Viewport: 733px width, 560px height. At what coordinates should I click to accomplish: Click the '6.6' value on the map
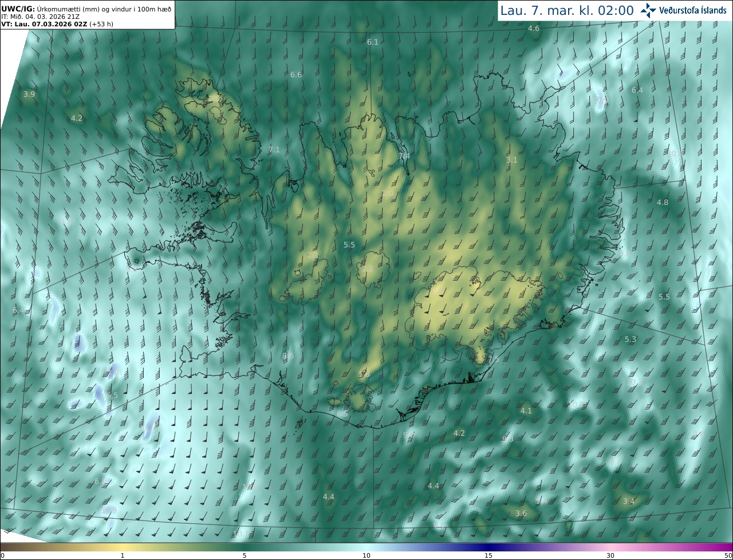296,75
